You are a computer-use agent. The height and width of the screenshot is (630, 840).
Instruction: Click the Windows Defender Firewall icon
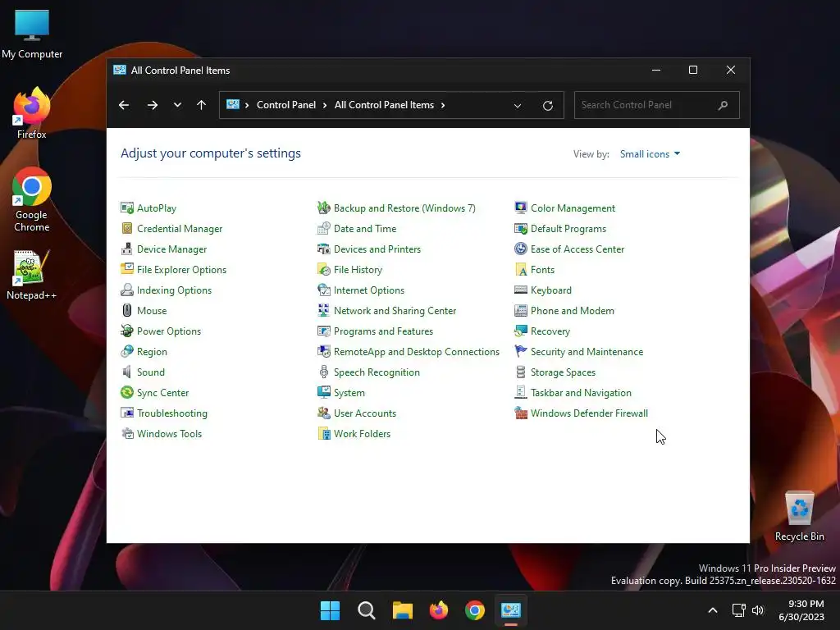tap(521, 413)
